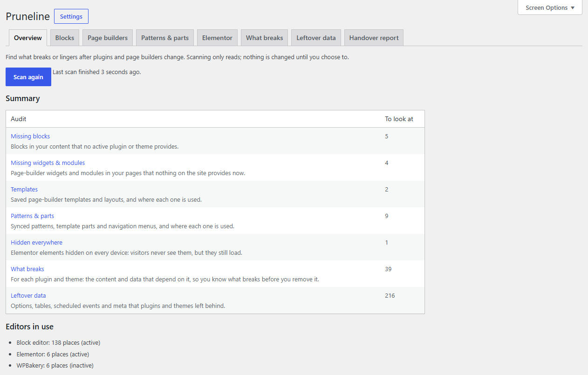Click the count 1 for Hidden everywhere

(387, 242)
